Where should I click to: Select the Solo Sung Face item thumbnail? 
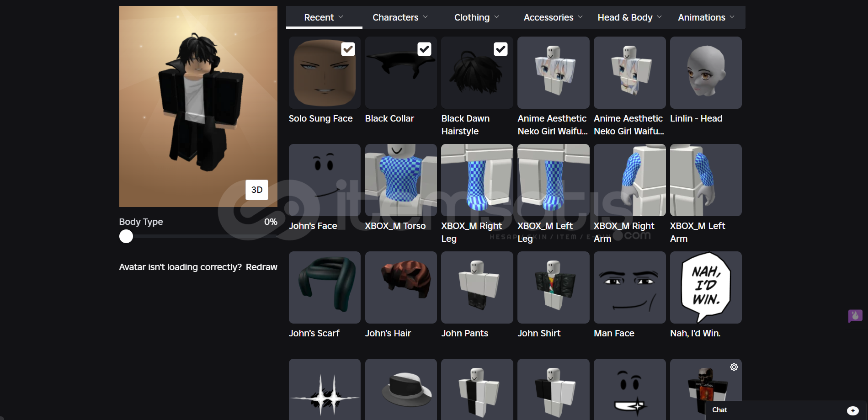click(x=325, y=73)
